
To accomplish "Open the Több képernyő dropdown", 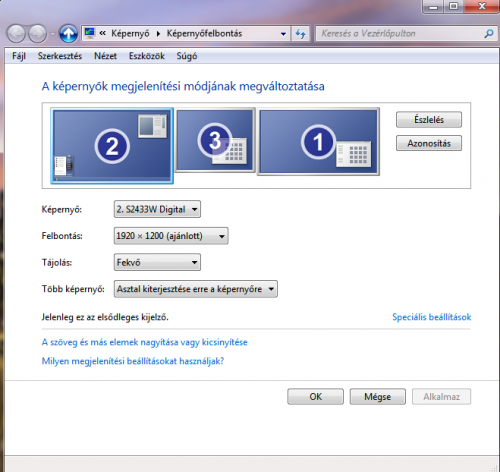I will click(196, 289).
